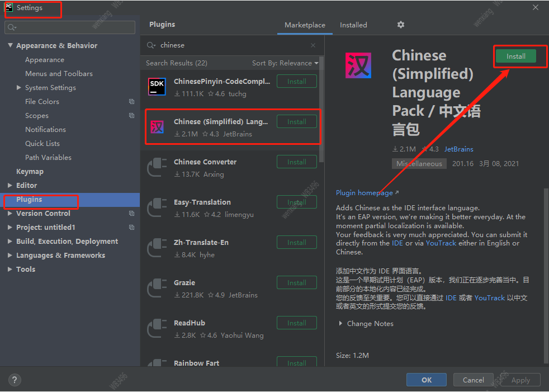Install the Grazie plugin
Image resolution: width=549 pixels, height=392 pixels.
point(296,283)
